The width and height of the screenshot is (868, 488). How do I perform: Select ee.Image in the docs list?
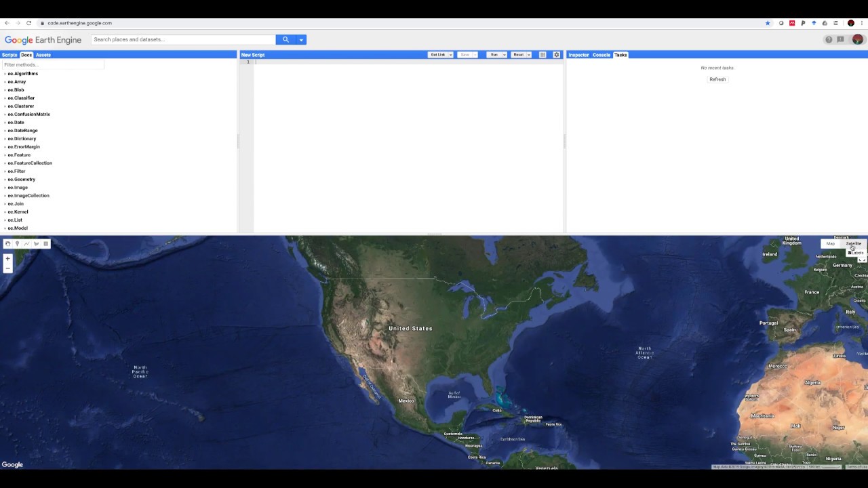click(x=18, y=188)
